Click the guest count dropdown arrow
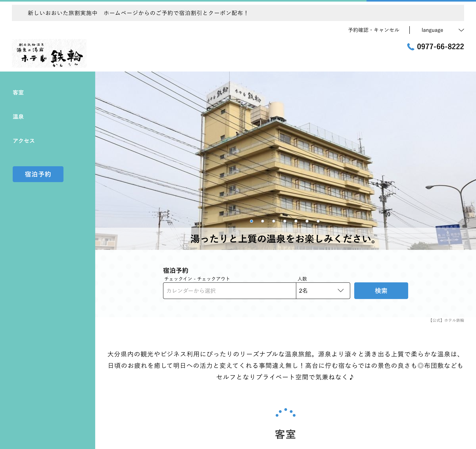Image resolution: width=476 pixels, height=449 pixels. coord(340,290)
